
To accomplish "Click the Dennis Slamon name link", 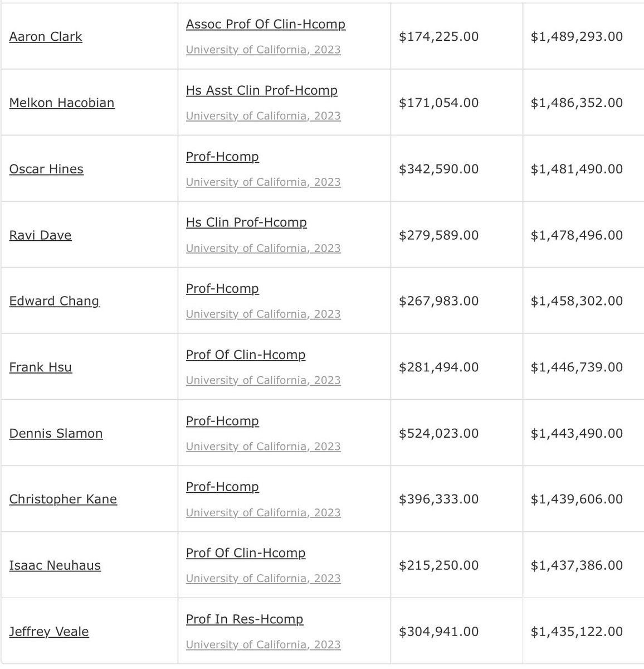I will (56, 434).
